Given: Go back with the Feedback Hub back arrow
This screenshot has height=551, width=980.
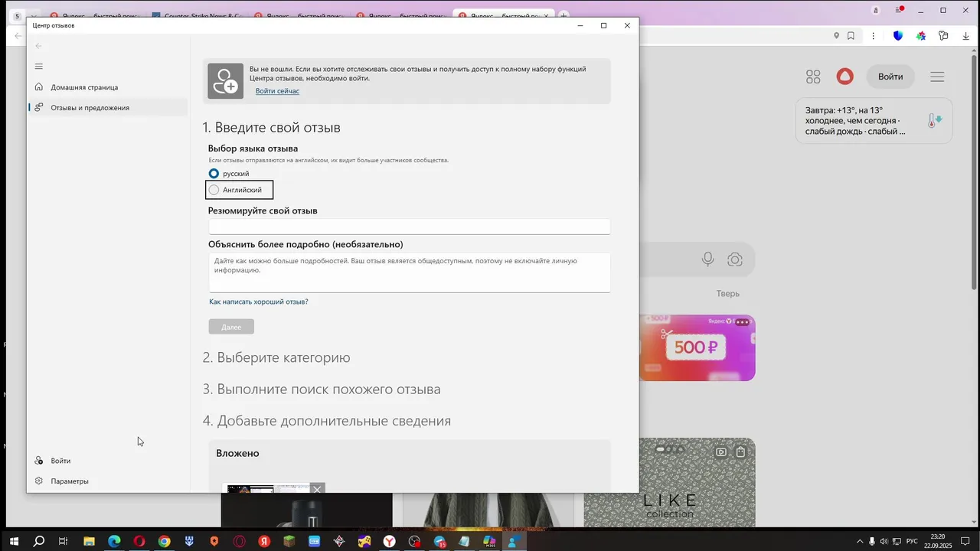Looking at the screenshot, I should pos(39,46).
